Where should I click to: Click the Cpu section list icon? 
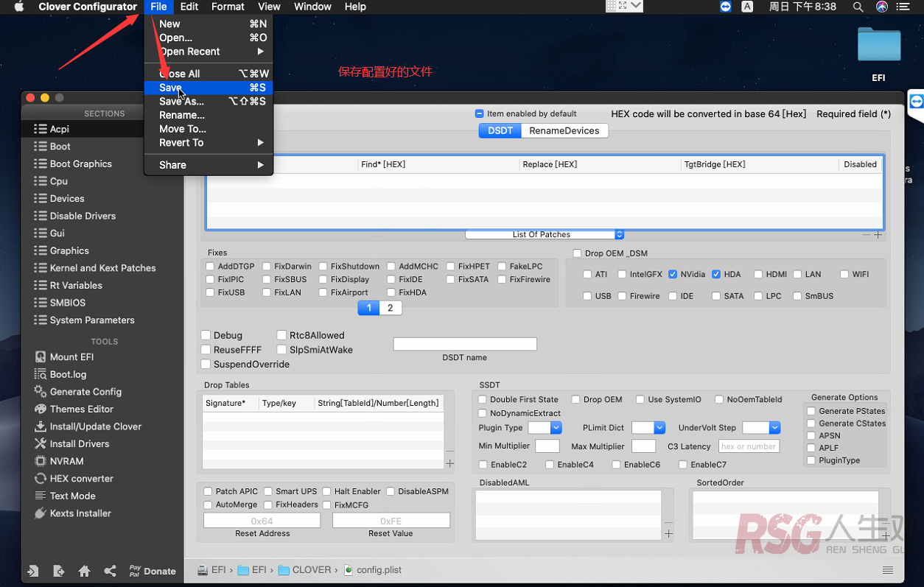[41, 181]
